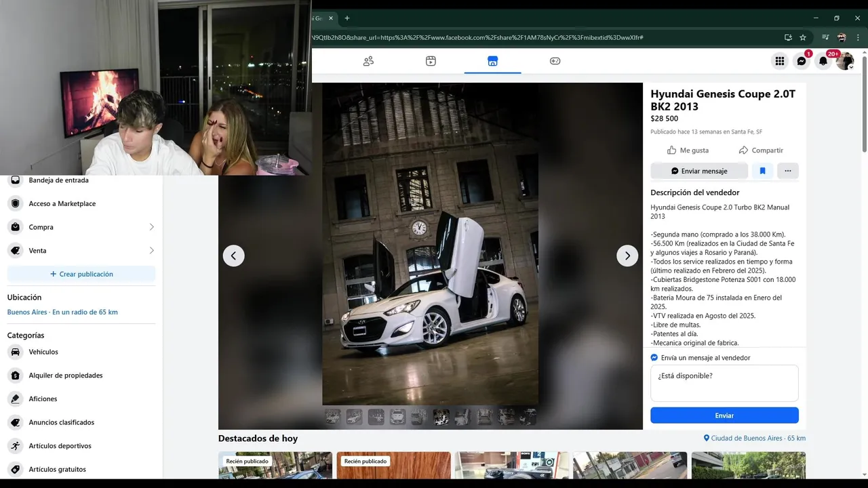Select the Aficiones category

pyautogui.click(x=81, y=399)
